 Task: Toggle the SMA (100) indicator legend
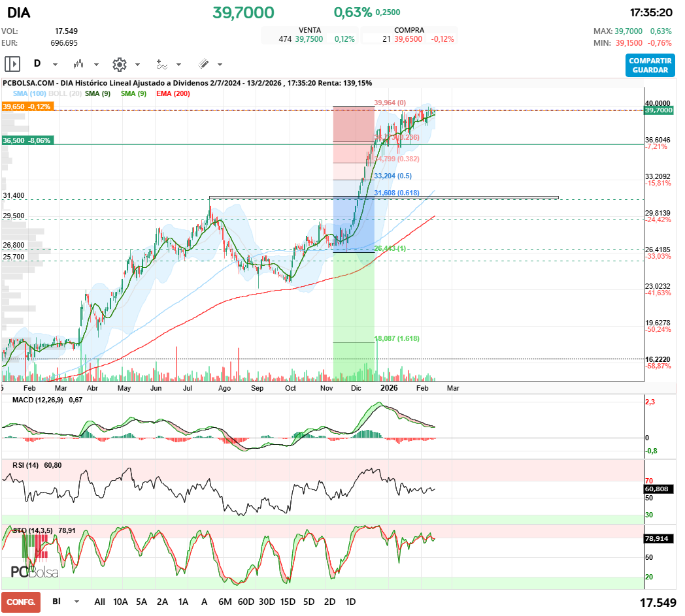tap(29, 94)
